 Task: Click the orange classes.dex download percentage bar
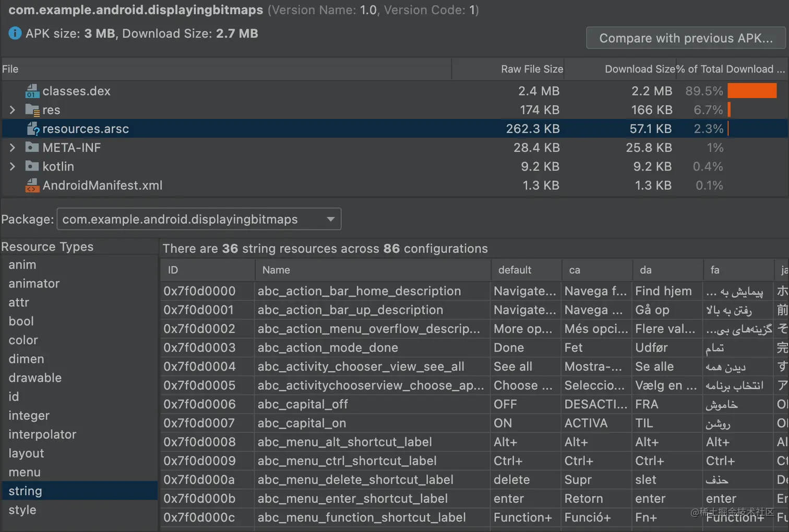[752, 91]
